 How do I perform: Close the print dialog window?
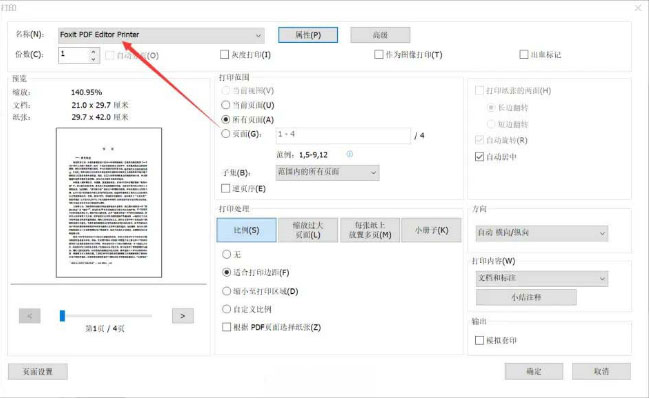click(x=638, y=8)
